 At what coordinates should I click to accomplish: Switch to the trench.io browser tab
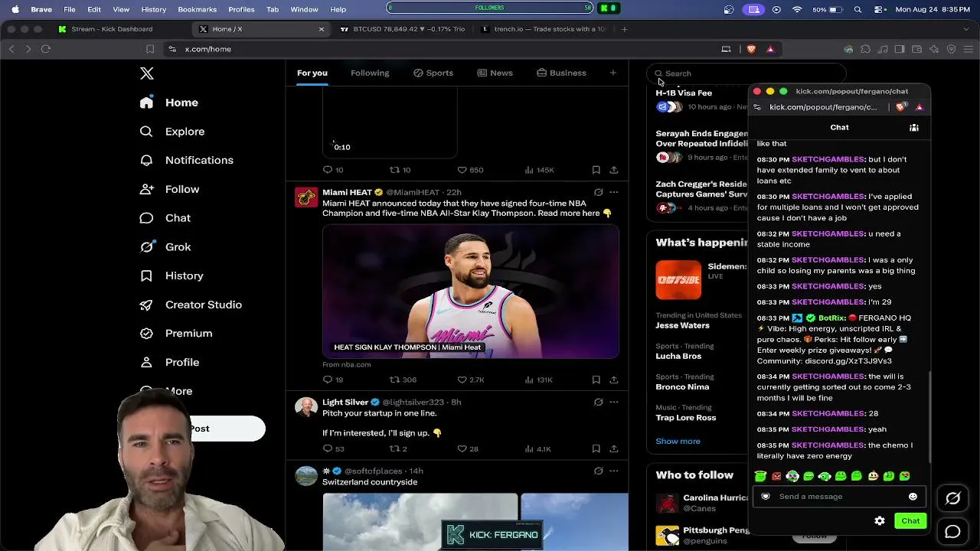click(x=544, y=29)
